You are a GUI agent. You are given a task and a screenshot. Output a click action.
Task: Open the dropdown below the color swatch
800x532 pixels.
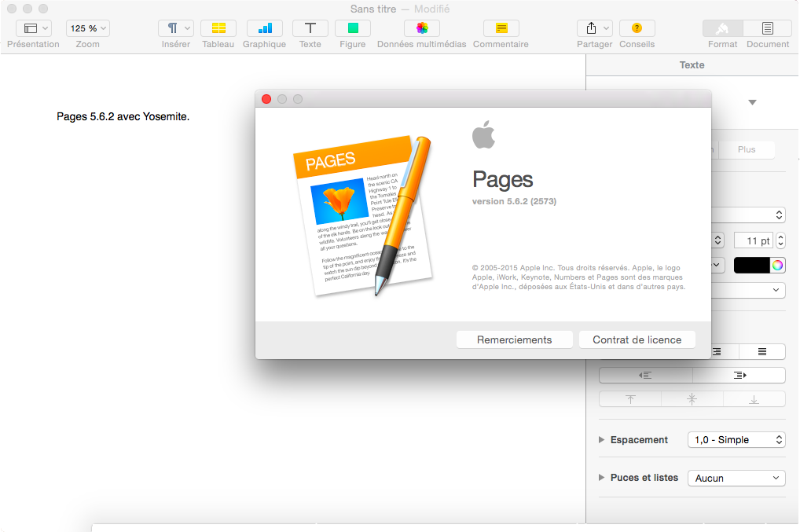click(x=748, y=290)
